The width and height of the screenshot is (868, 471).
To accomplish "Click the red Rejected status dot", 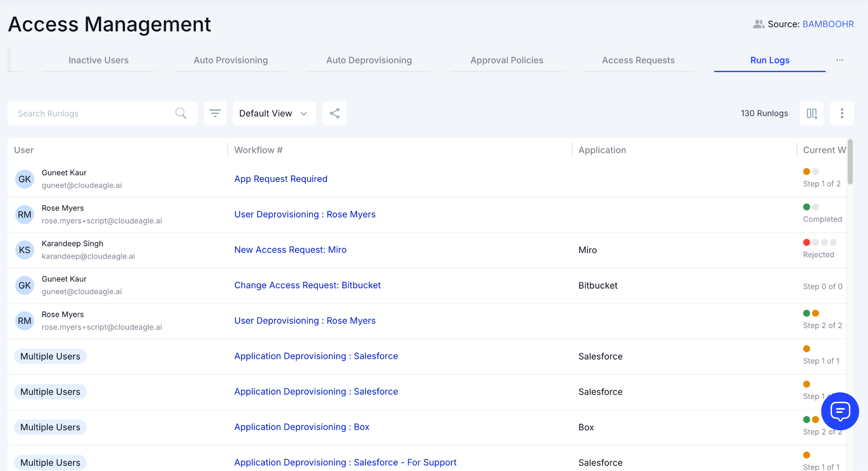I will point(807,242).
